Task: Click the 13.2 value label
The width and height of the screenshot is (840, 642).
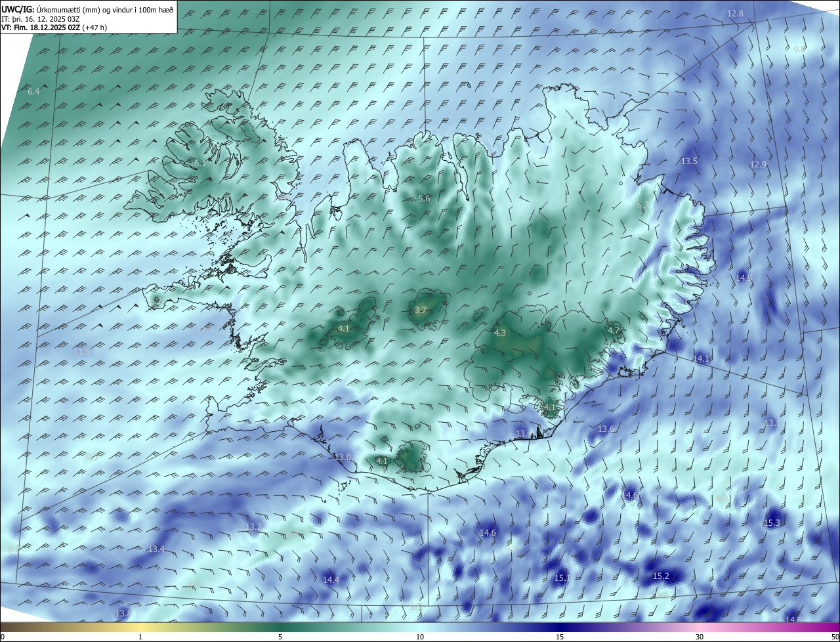Action: (x=253, y=527)
